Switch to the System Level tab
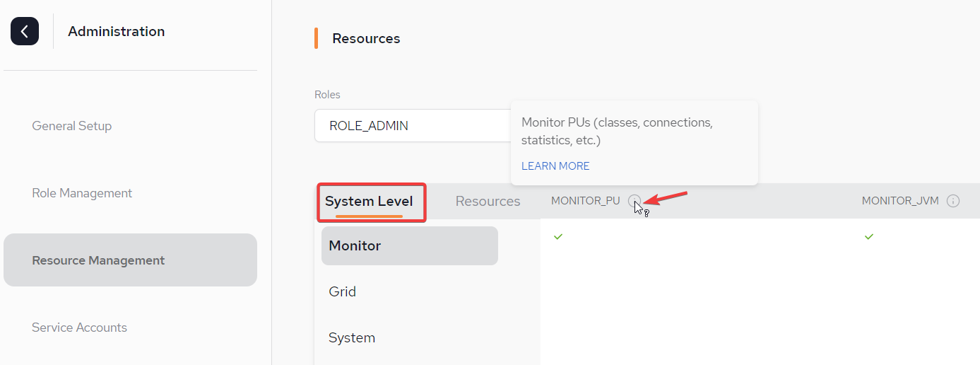The height and width of the screenshot is (365, 980). 369,202
